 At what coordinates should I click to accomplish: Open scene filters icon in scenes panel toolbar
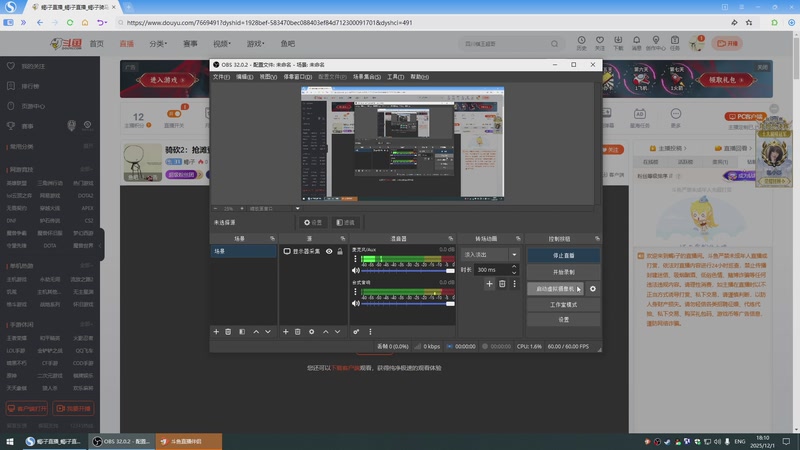tap(242, 332)
